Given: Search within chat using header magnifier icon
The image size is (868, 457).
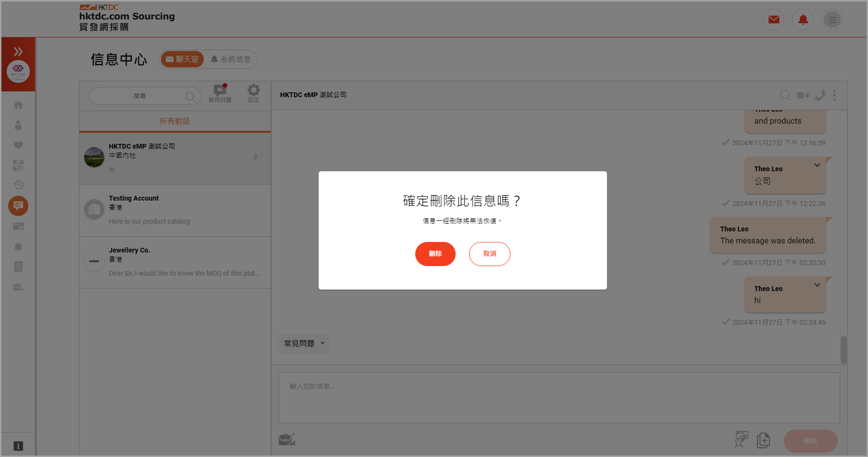Looking at the screenshot, I should click(785, 95).
